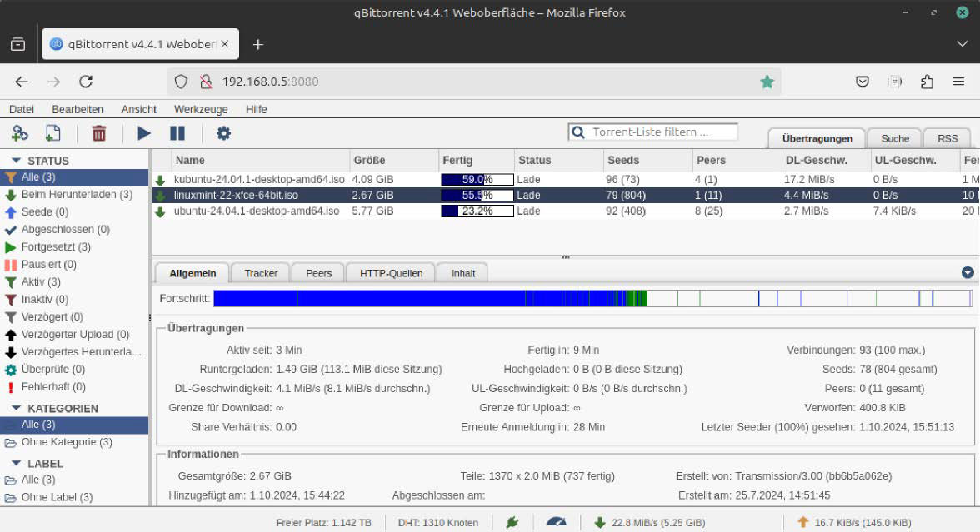Screen dimensions: 980x532
Task: Open the Bearbeiten menu
Action: 77,109
